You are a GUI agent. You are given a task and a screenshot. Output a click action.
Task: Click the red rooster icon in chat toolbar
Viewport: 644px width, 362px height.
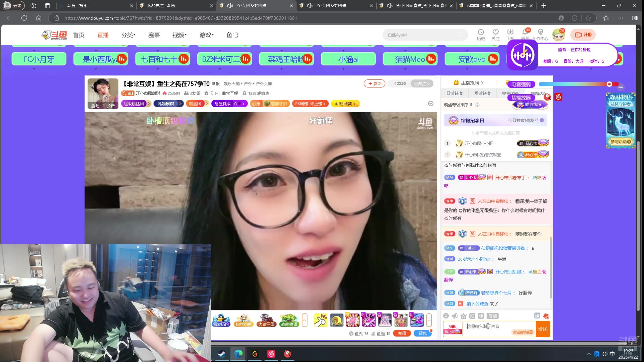coord(546,316)
